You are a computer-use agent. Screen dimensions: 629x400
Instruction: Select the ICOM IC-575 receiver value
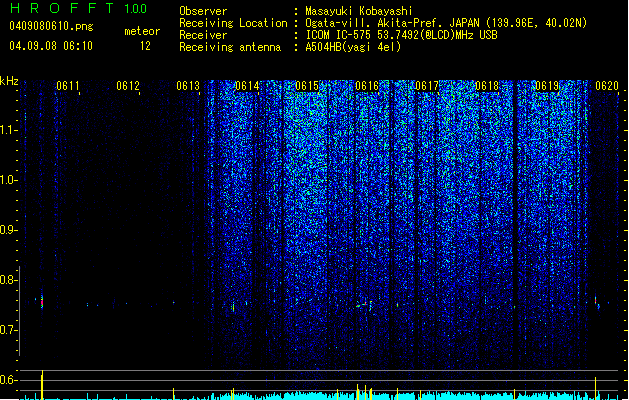401,35
